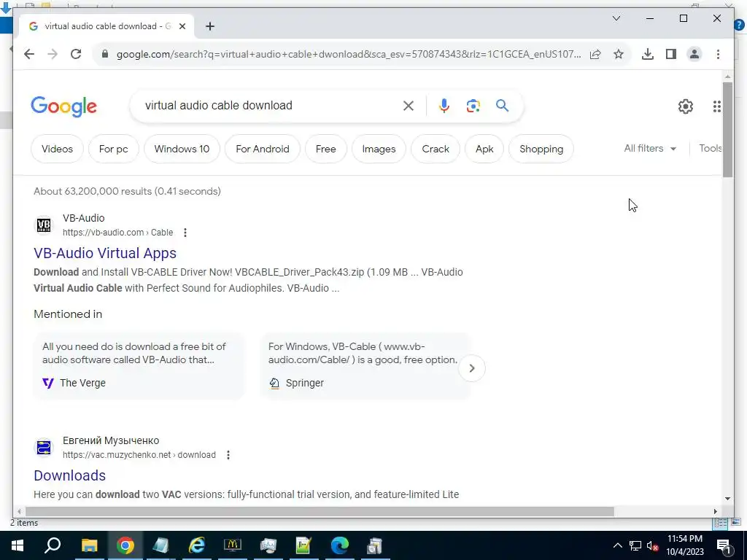Screen dimensions: 747x560
Task: Filter results by Videos
Action: tap(57, 149)
